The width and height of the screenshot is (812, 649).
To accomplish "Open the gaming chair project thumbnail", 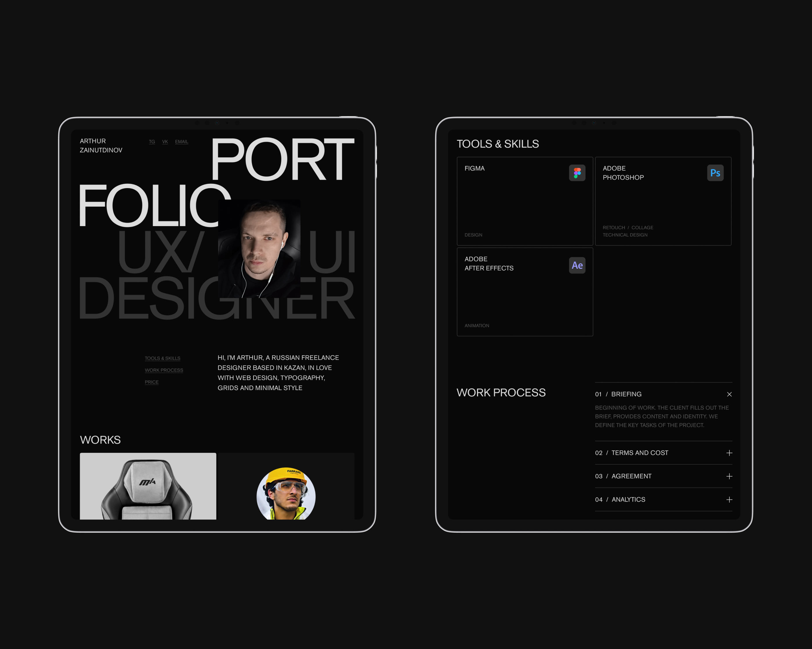I will click(x=148, y=486).
